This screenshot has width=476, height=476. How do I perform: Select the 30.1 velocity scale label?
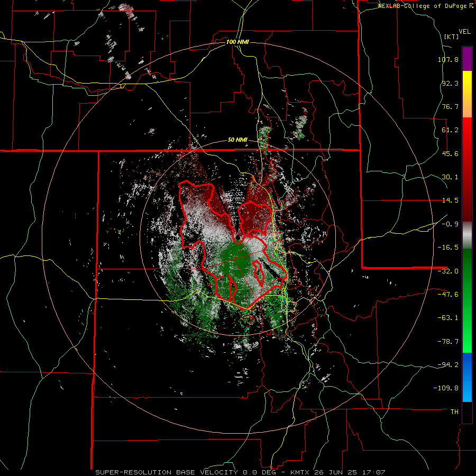tap(450, 177)
